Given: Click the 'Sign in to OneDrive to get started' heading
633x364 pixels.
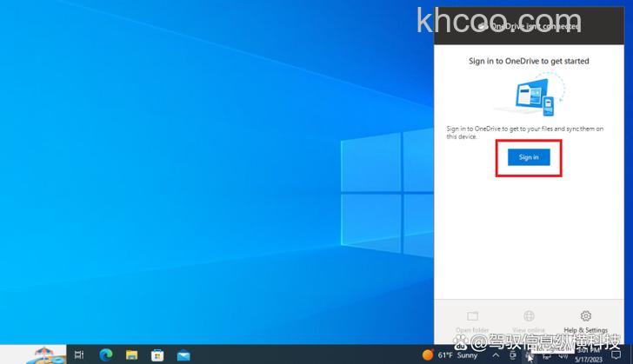Looking at the screenshot, I should pos(529,61).
